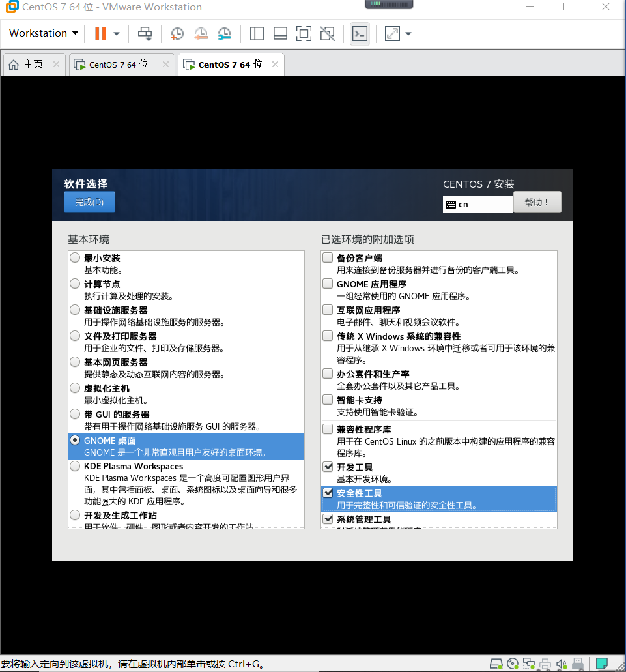Enable 智能卡支持 checkbox
Image resolution: width=626 pixels, height=672 pixels.
[x=328, y=400]
